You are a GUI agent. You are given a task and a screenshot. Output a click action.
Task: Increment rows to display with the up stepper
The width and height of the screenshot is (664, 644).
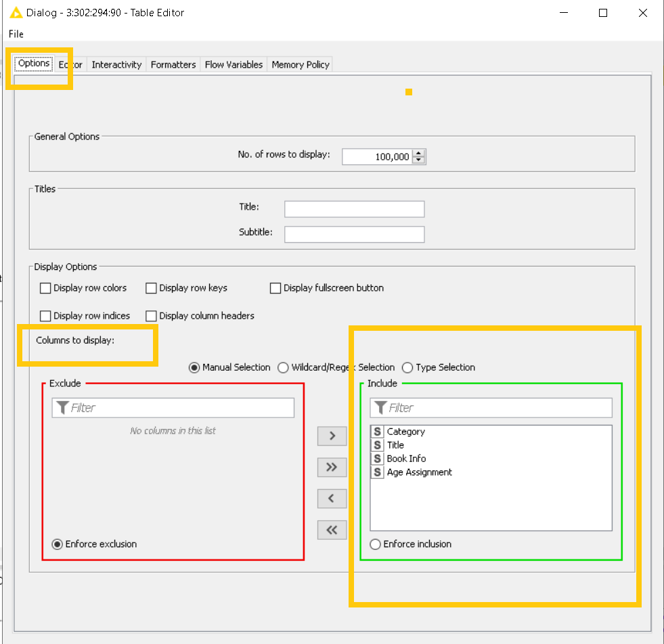click(x=420, y=153)
